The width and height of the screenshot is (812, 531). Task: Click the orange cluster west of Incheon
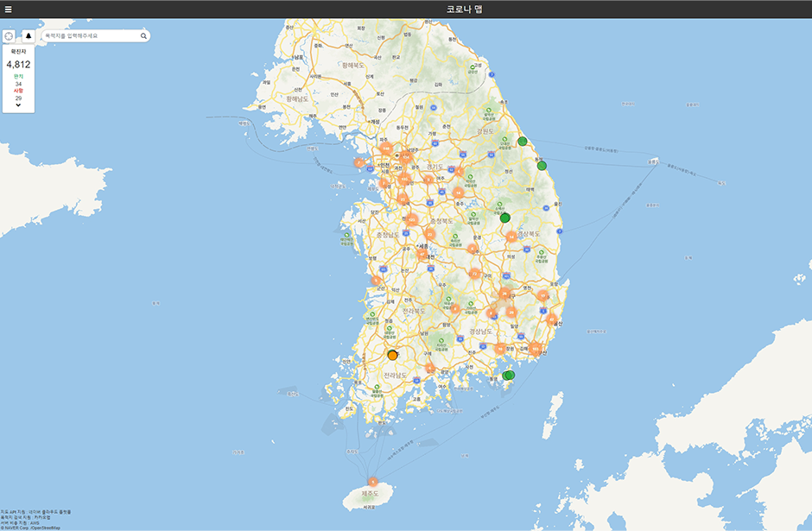click(359, 162)
